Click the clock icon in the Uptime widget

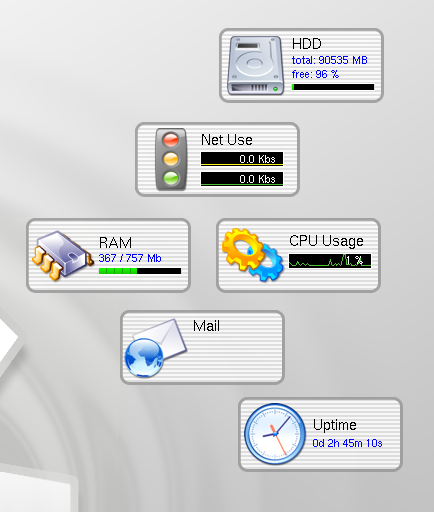click(275, 434)
